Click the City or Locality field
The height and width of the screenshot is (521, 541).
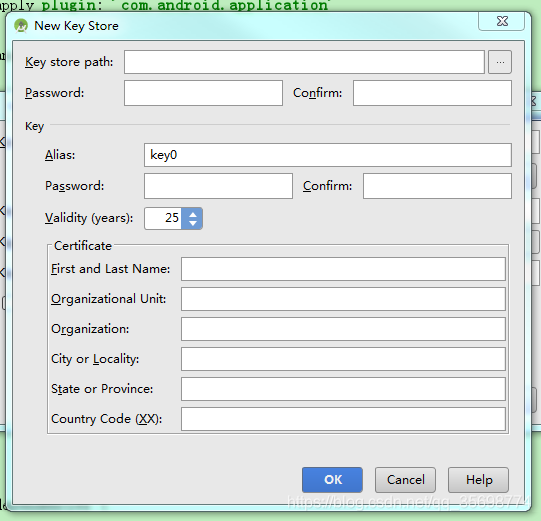point(343,359)
